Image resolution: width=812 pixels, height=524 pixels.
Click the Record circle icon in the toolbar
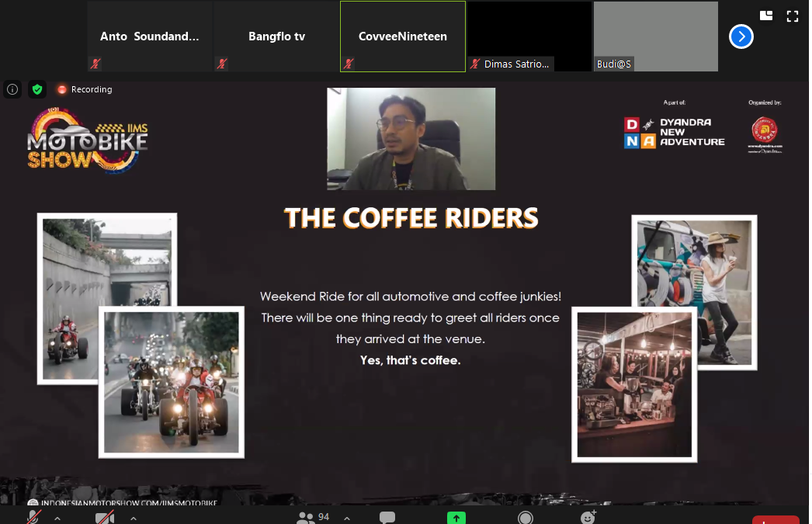click(x=526, y=518)
